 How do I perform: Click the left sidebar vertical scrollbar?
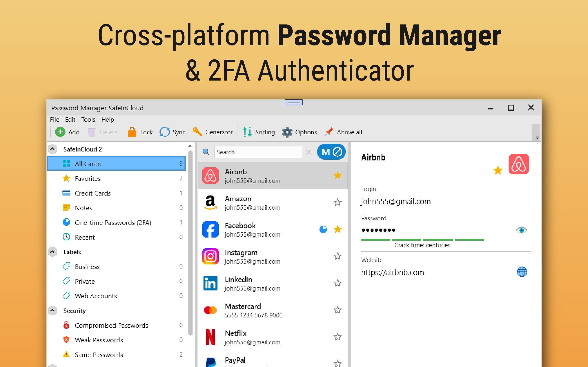pos(190,243)
